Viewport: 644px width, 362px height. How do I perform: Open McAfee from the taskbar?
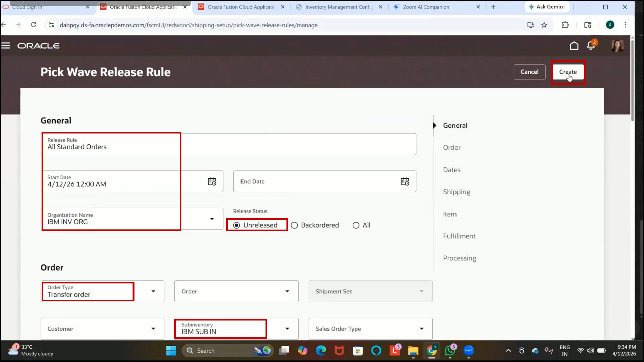click(x=339, y=351)
